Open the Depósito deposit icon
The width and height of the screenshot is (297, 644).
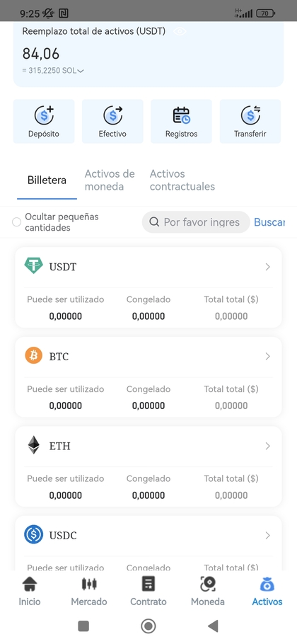point(44,115)
